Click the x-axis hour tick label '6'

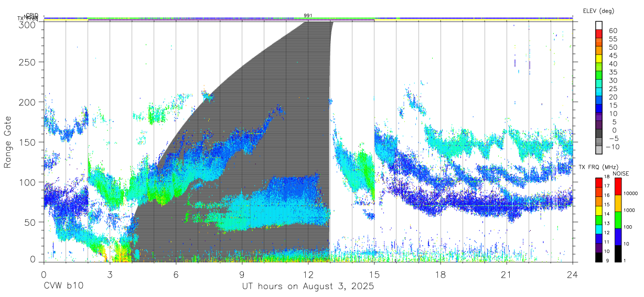click(176, 274)
